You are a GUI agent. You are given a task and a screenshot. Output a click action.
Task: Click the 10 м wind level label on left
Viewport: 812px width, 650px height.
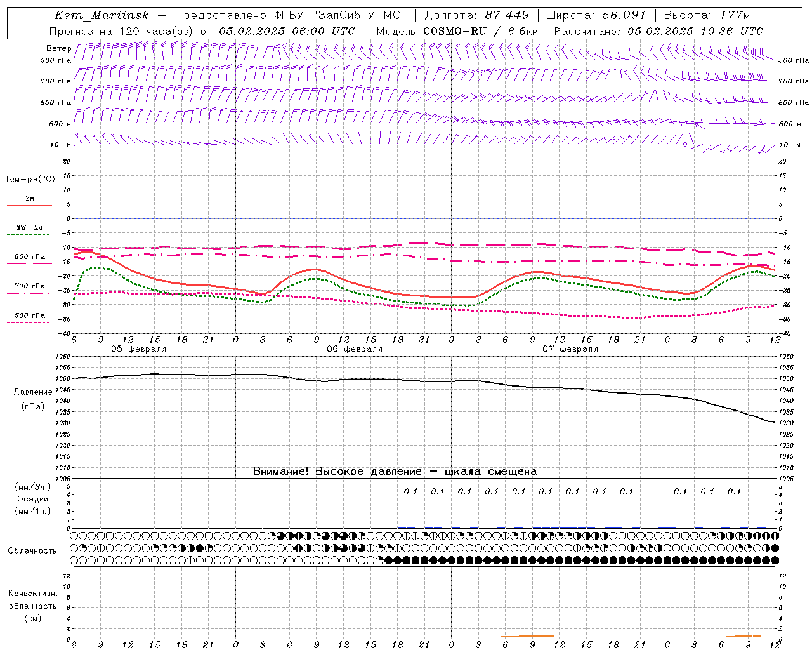[61, 145]
